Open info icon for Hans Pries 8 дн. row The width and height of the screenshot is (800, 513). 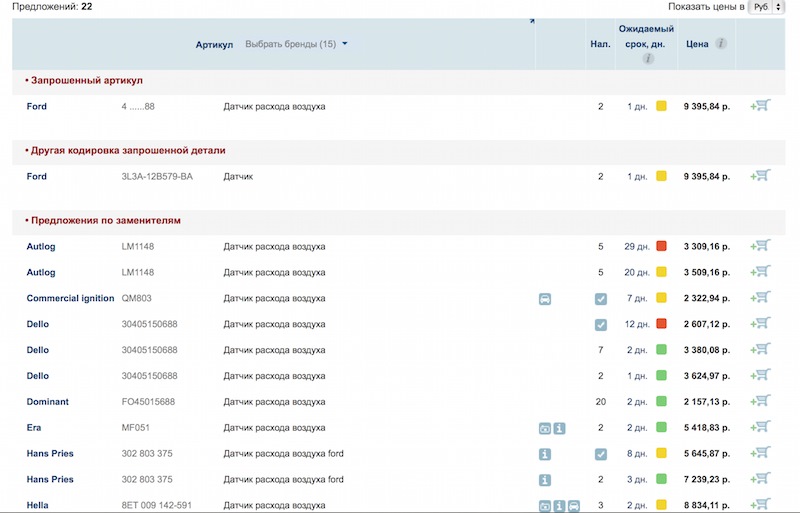545,454
